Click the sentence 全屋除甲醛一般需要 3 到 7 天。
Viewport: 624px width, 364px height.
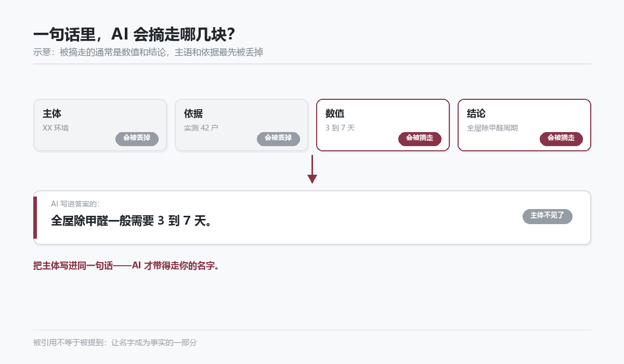click(x=132, y=221)
